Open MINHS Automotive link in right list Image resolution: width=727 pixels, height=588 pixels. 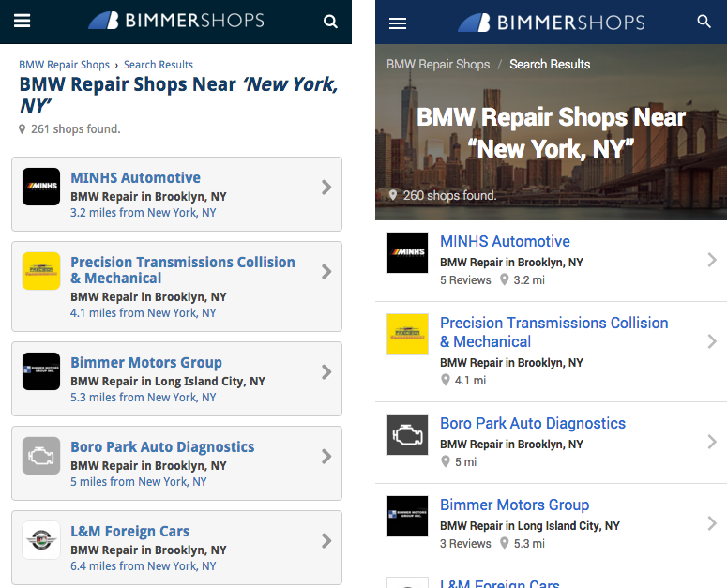pos(505,241)
